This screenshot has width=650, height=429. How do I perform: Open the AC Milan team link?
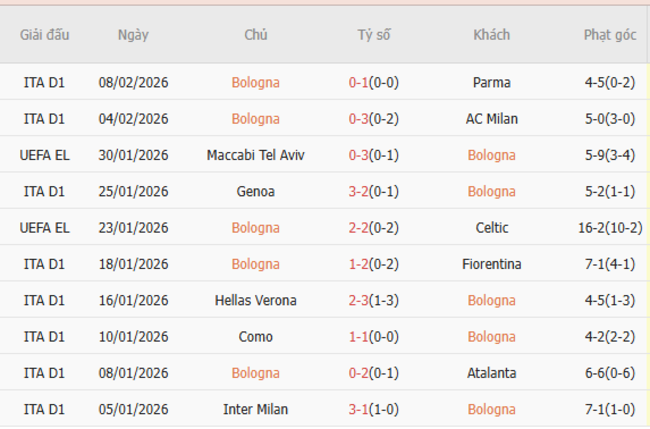(x=491, y=119)
